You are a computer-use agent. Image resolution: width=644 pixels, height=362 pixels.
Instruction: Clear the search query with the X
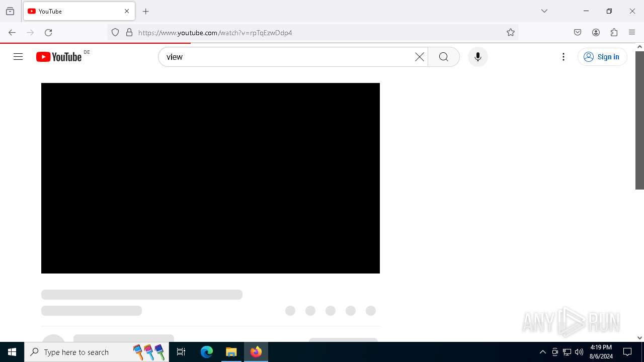[x=419, y=57]
